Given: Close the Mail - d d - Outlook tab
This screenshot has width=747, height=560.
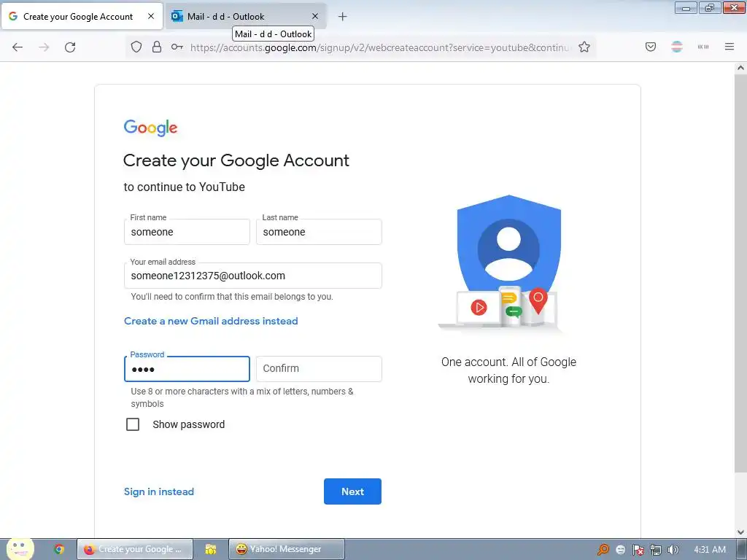Looking at the screenshot, I should [x=315, y=16].
